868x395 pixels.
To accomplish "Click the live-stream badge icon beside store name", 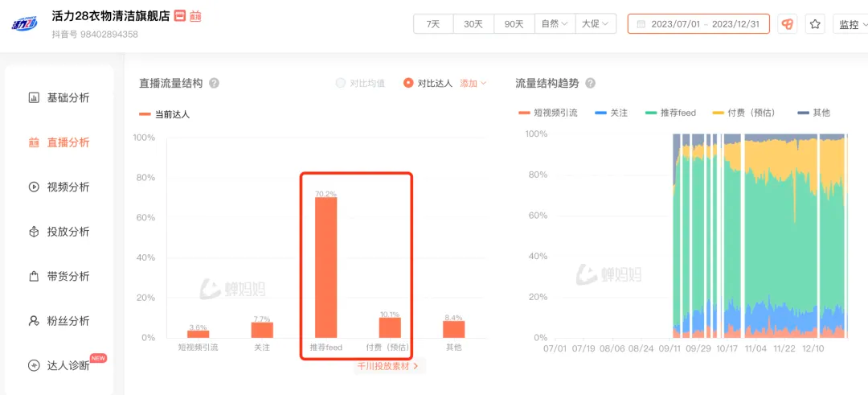I will coord(195,15).
